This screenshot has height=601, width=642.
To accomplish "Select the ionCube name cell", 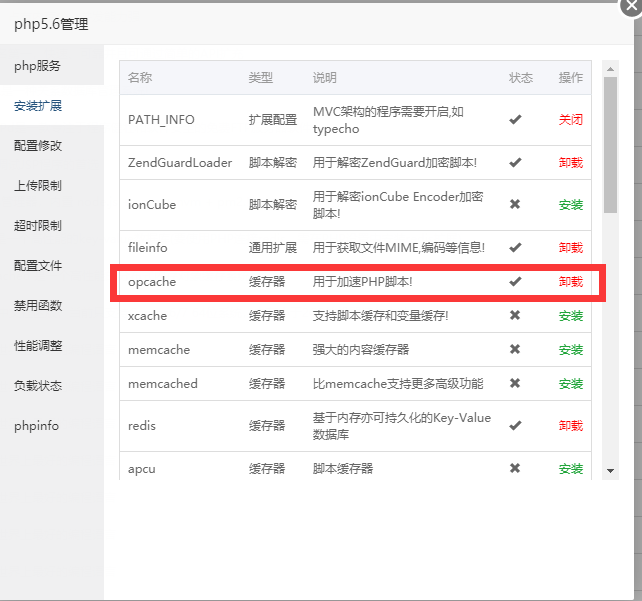I will pos(152,205).
